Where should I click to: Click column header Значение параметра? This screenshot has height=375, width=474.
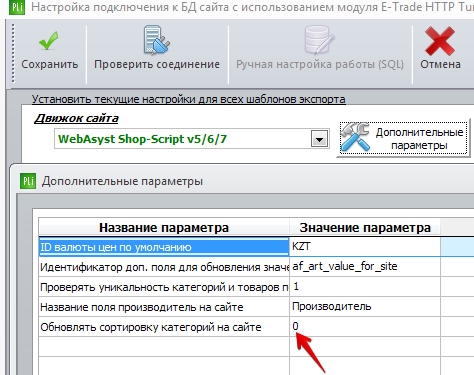coord(365,228)
